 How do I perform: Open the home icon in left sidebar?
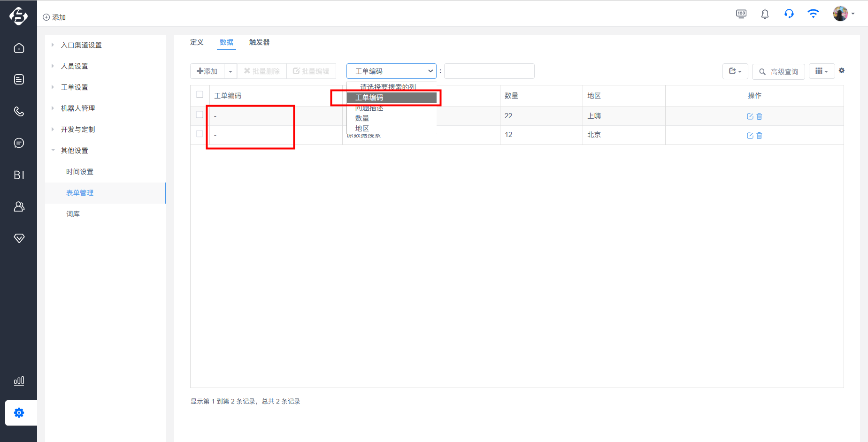[x=19, y=48]
